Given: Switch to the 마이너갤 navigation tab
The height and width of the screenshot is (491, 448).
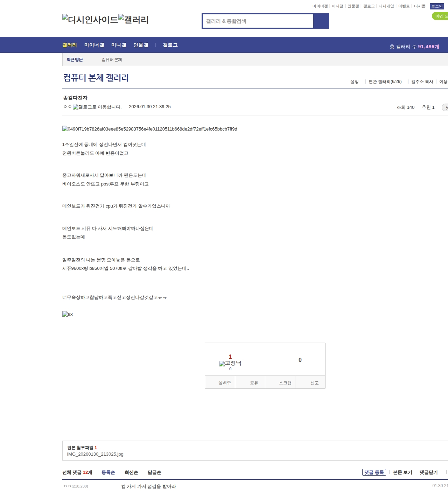Looking at the screenshot, I should pyautogui.click(x=94, y=45).
